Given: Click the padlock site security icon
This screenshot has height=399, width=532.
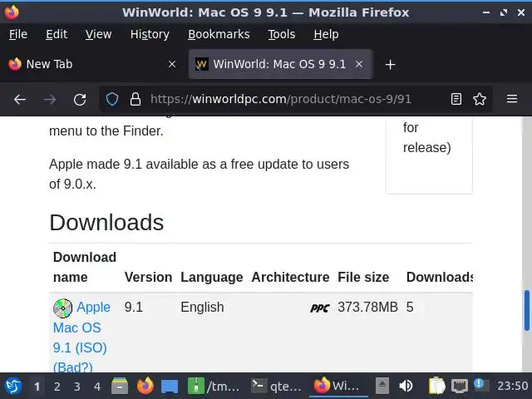Looking at the screenshot, I should (135, 100).
